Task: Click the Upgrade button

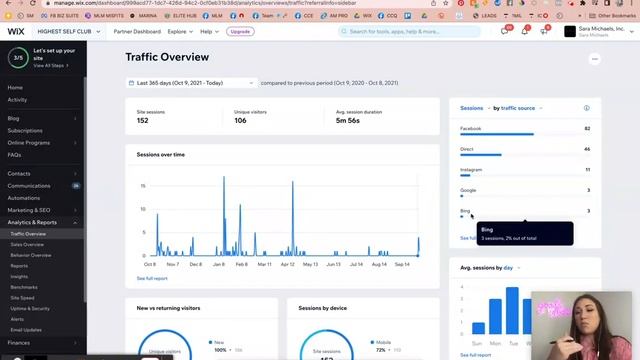Action: coord(240,31)
